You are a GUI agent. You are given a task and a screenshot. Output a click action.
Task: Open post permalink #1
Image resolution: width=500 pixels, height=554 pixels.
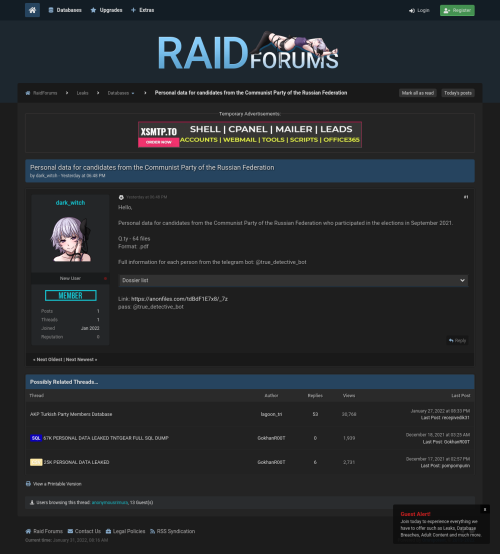coord(466,197)
